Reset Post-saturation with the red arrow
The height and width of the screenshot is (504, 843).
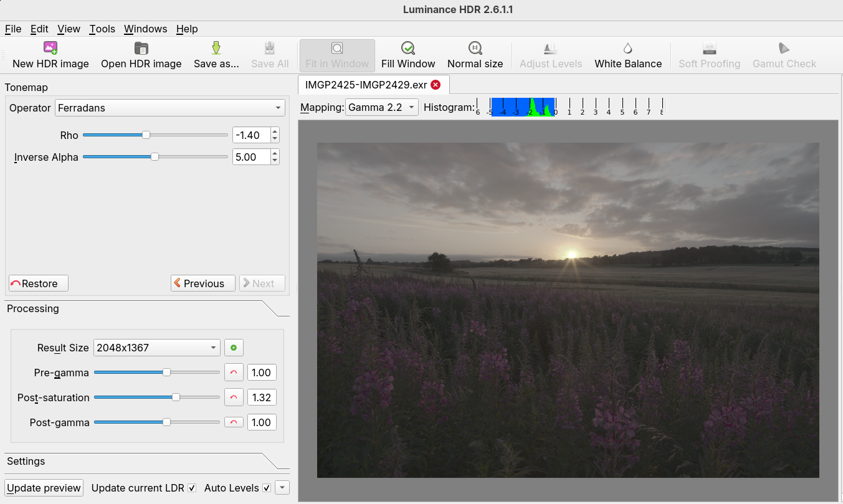point(234,397)
